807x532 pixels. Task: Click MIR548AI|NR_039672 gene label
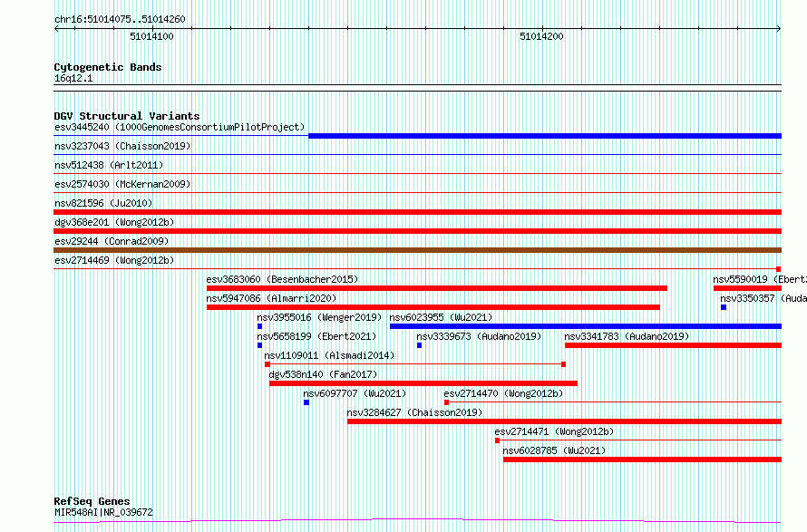coord(103,512)
